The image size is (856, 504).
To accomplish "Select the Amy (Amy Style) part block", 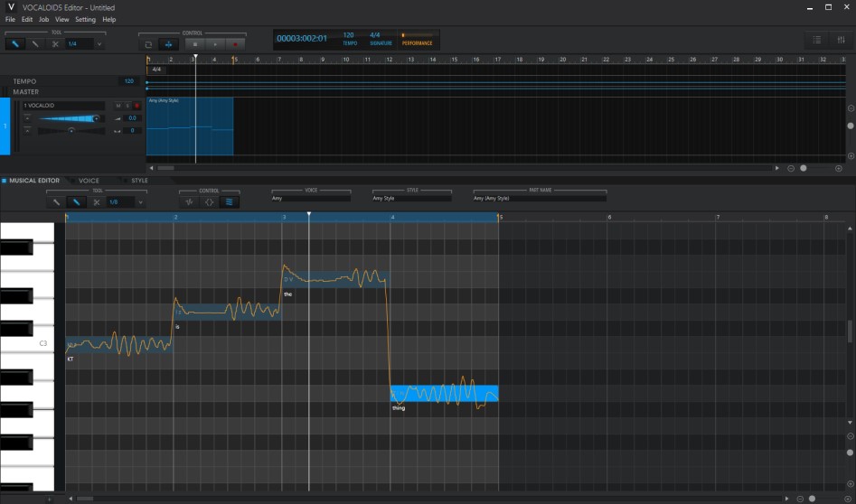I will pos(190,126).
